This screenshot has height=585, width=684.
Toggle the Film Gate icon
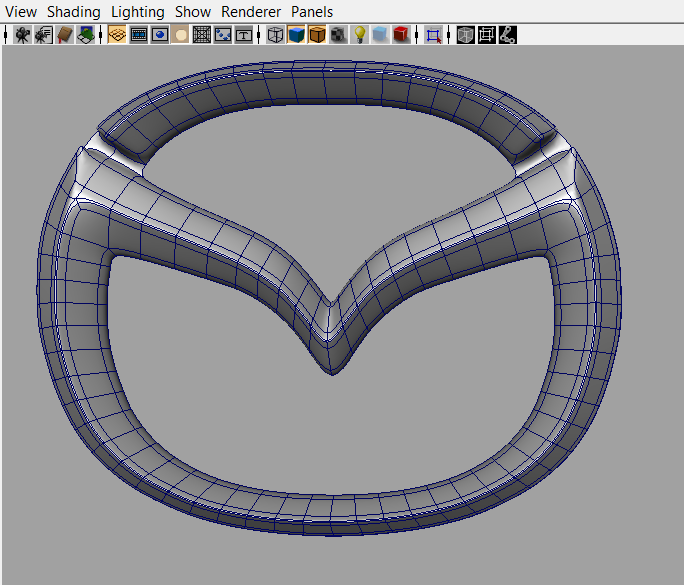[139, 35]
